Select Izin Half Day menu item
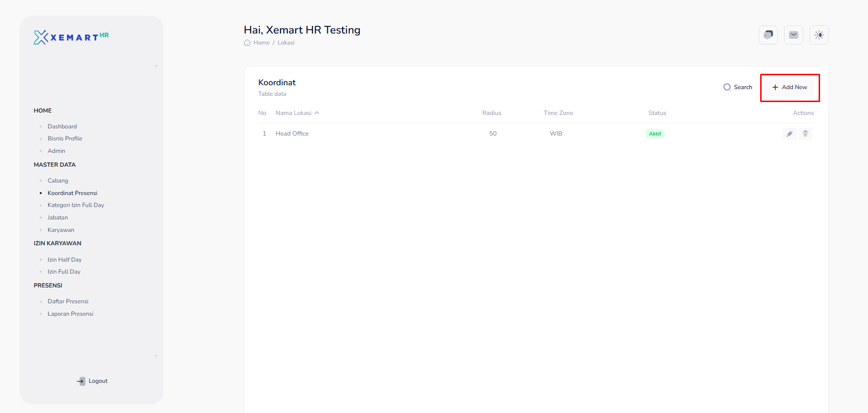 [65, 260]
